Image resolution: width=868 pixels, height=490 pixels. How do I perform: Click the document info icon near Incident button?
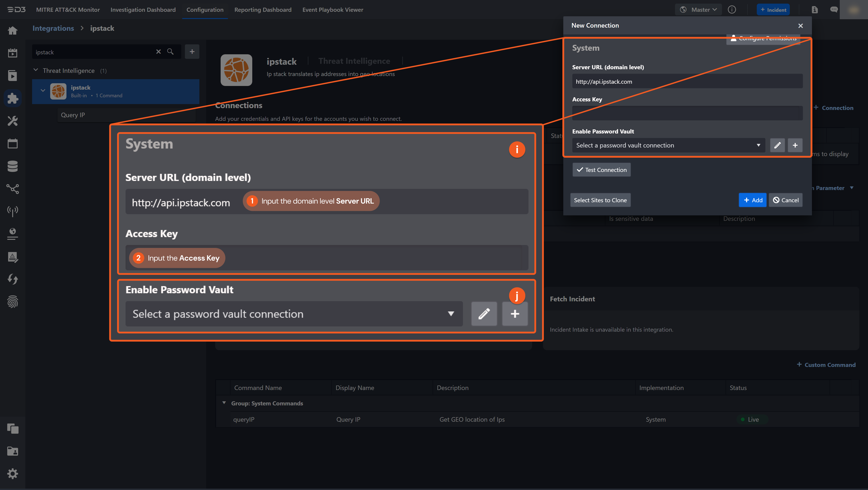pyautogui.click(x=815, y=10)
